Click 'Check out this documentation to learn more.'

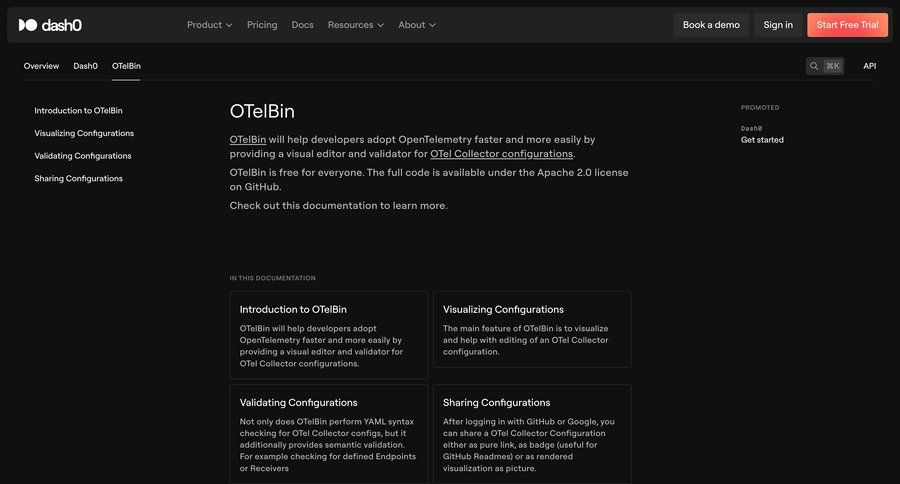click(x=338, y=206)
